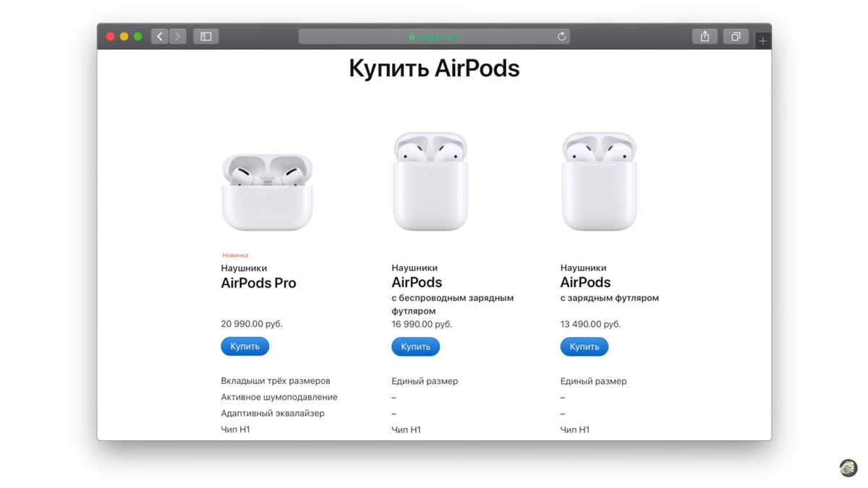Reload the page with the refresh icon
868x488 pixels.
point(561,36)
